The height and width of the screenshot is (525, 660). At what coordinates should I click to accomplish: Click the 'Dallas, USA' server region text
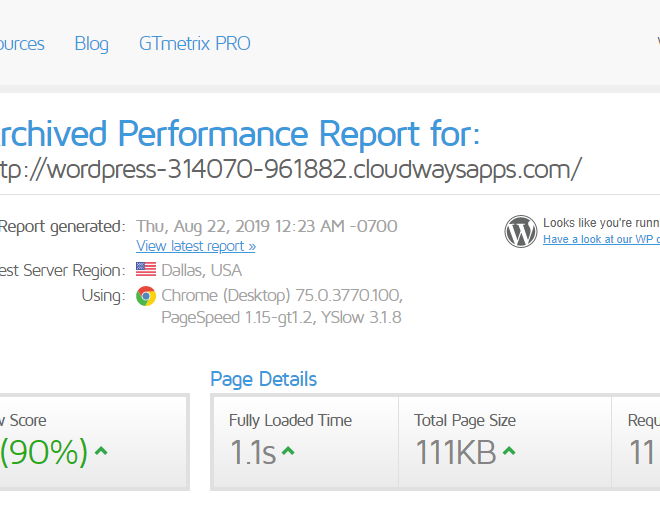[202, 270]
